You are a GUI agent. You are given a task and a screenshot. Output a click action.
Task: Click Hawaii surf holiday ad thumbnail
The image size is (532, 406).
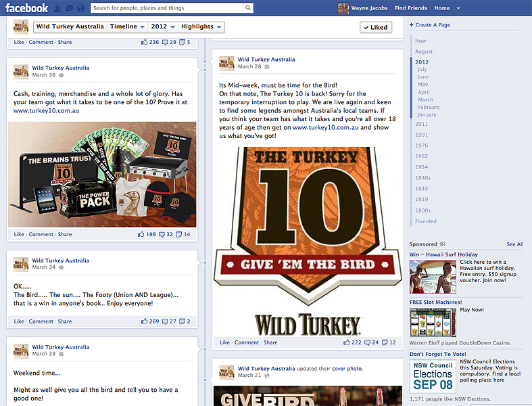pos(433,277)
